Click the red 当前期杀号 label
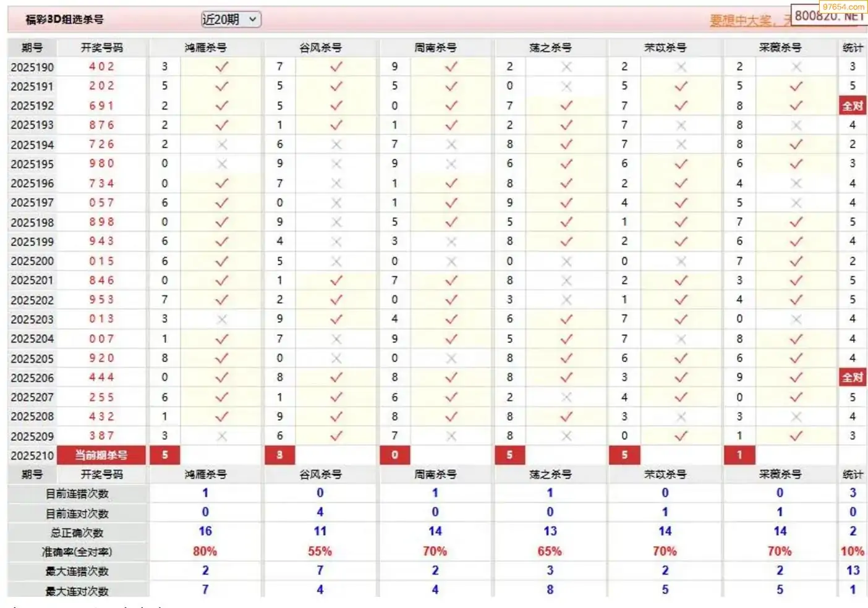The height and width of the screenshot is (608, 868). pos(101,455)
